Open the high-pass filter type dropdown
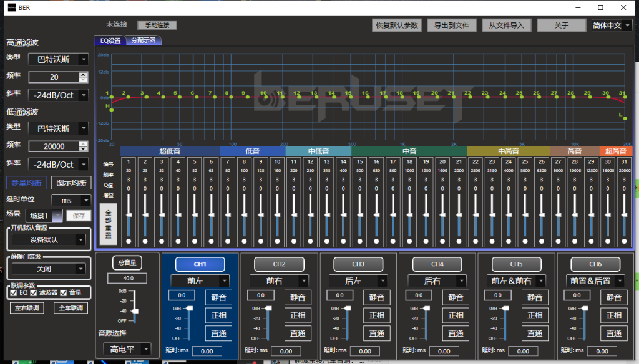The image size is (639, 364). click(58, 59)
